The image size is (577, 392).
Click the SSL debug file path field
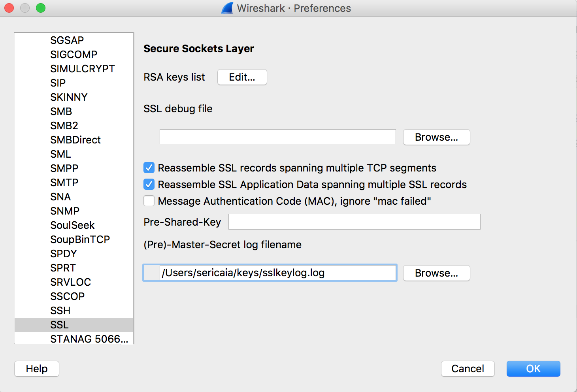[x=278, y=137]
